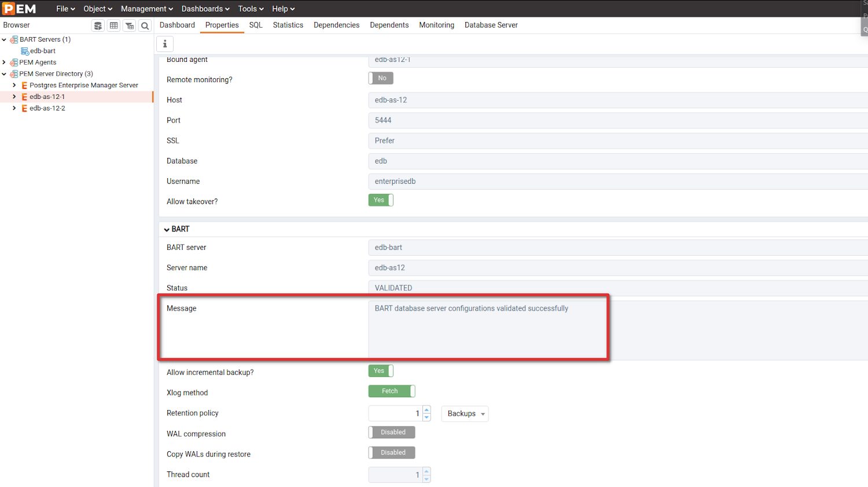Click the edb-as-12-2 server icon

tap(24, 109)
